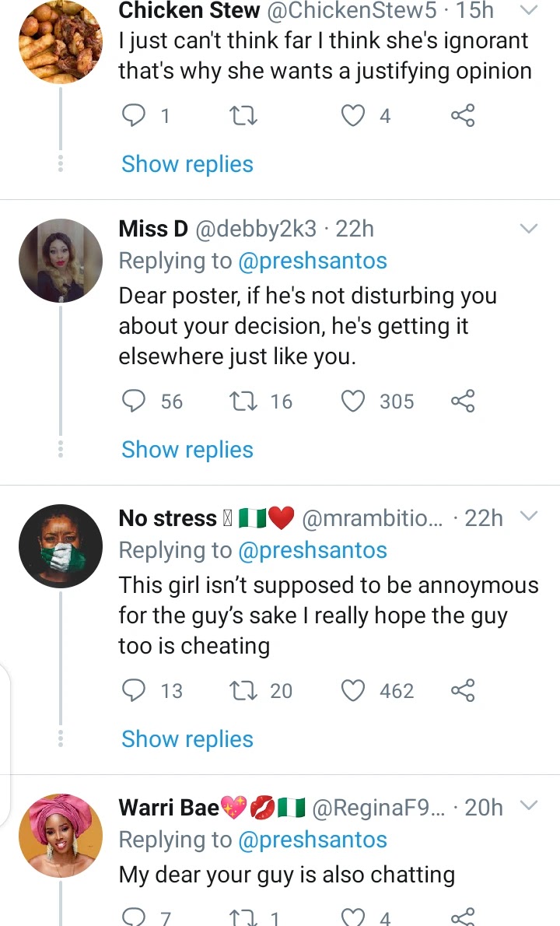Open the options chevron on Warri Bae's tweet
Screen dimensions: 560x926
(x=528, y=807)
